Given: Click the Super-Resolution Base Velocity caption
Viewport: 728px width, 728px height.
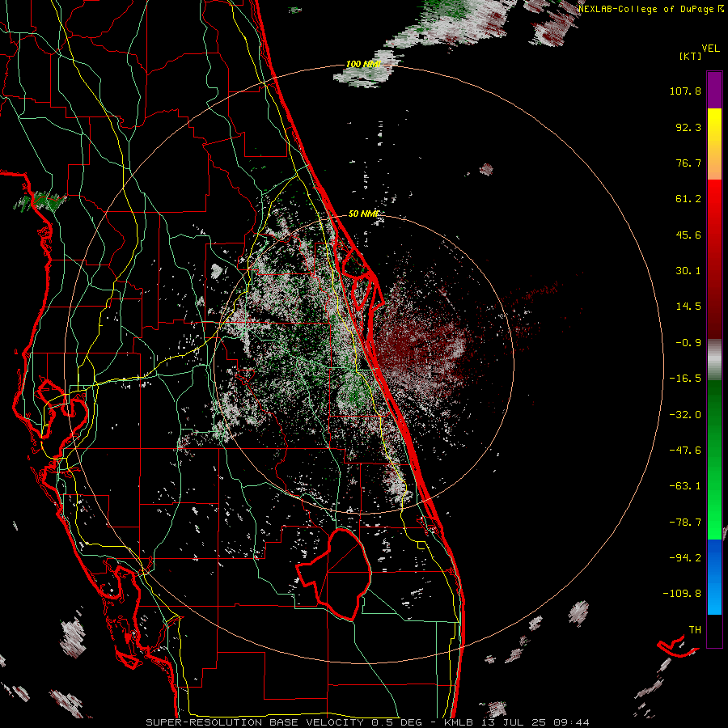Looking at the screenshot, I should (368, 722).
